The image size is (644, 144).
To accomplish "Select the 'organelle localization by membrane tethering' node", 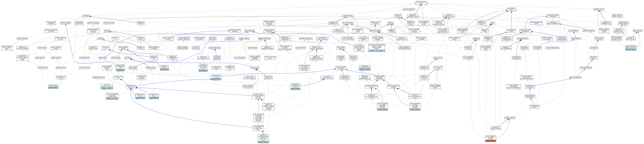I will [x=93, y=31].
